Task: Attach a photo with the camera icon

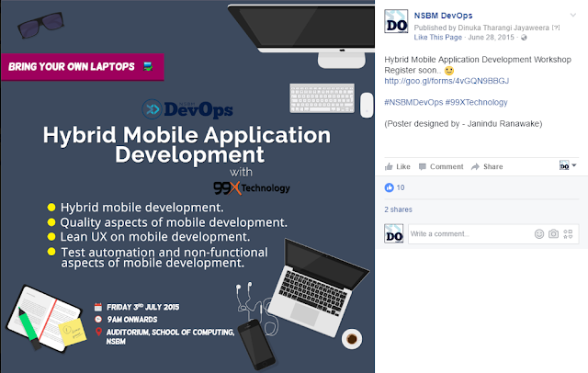Action: (553, 234)
